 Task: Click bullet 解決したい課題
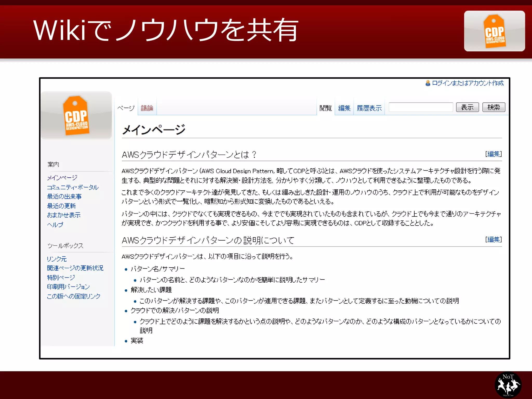click(151, 290)
